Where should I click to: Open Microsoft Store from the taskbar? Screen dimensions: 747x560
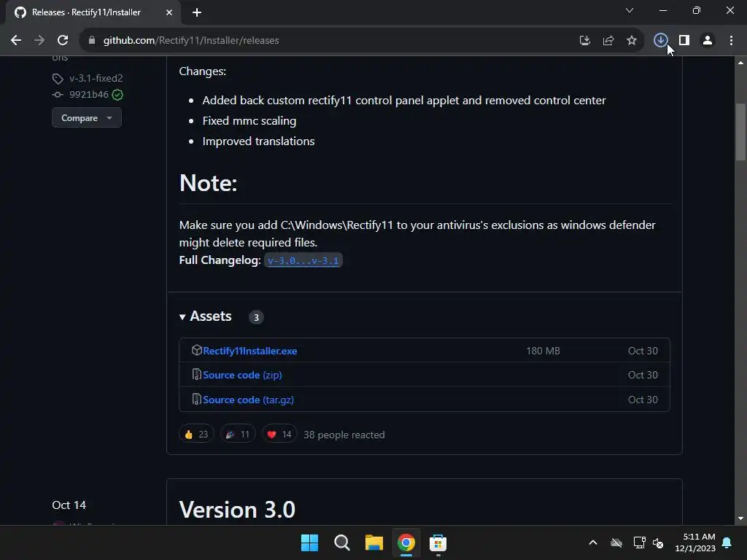[438, 542]
